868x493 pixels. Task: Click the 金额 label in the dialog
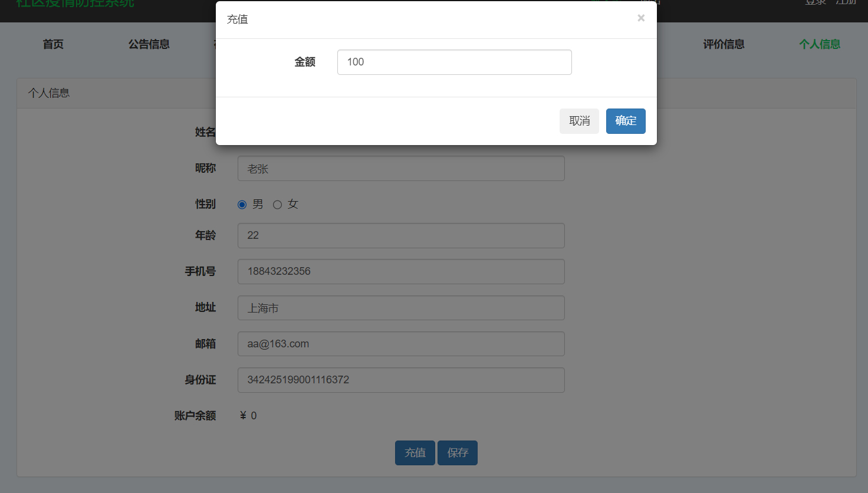[305, 62]
